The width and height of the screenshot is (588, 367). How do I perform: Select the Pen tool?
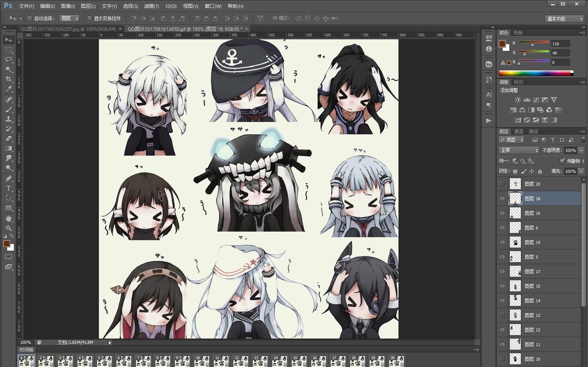coord(9,178)
